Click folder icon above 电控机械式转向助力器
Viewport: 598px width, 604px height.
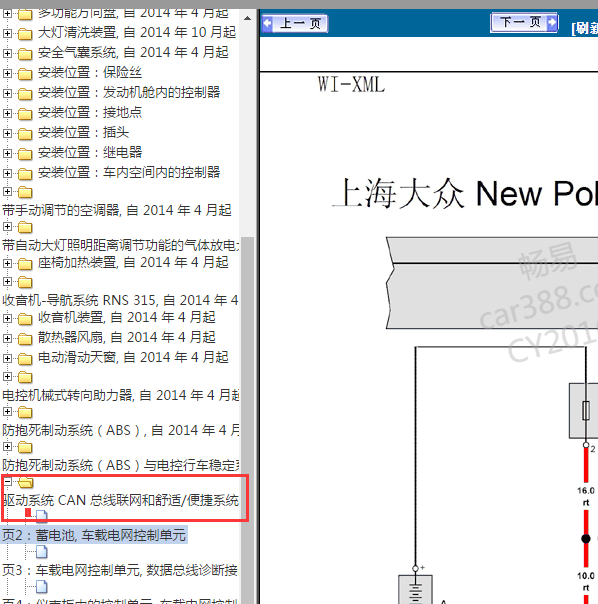(25, 378)
